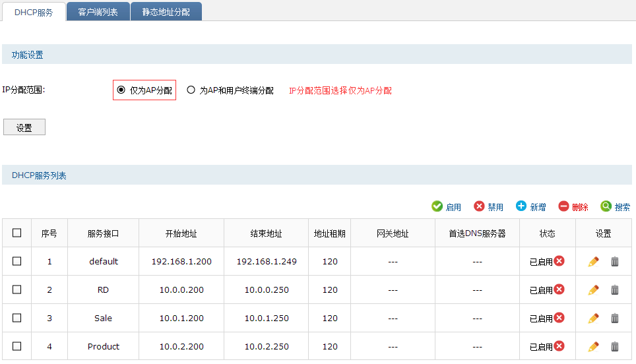Click start address 10.0.1.200
Screen dimensions: 636x364
point(181,318)
